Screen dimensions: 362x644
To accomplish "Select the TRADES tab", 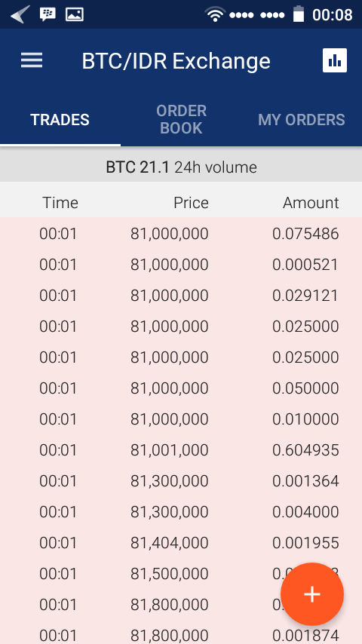I will coord(60,119).
